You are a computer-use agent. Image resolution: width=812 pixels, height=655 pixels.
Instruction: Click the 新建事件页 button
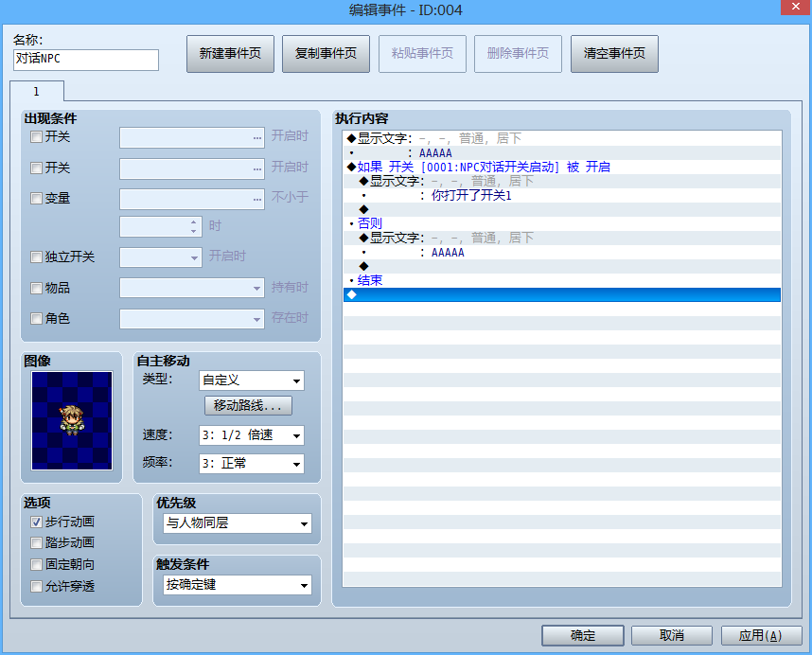pos(230,54)
